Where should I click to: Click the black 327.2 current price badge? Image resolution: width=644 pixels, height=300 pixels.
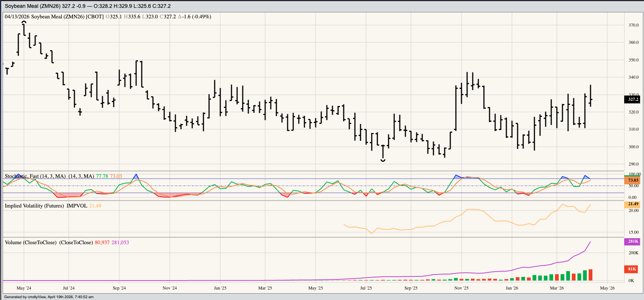632,100
